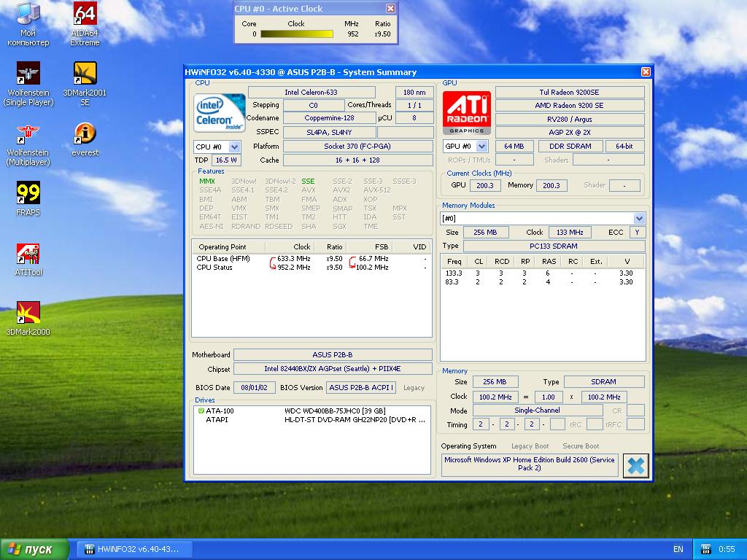Click the Intel Celeron logo in HWiNFO32
The image size is (747, 560).
[219, 113]
